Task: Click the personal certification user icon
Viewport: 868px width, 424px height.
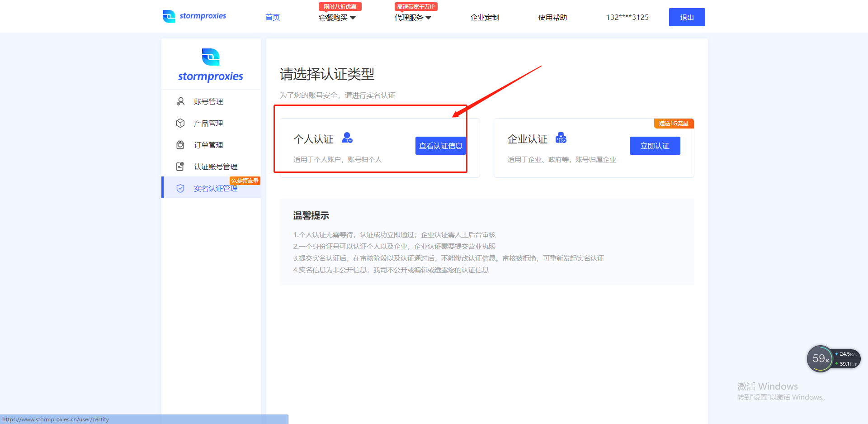Action: click(x=347, y=138)
